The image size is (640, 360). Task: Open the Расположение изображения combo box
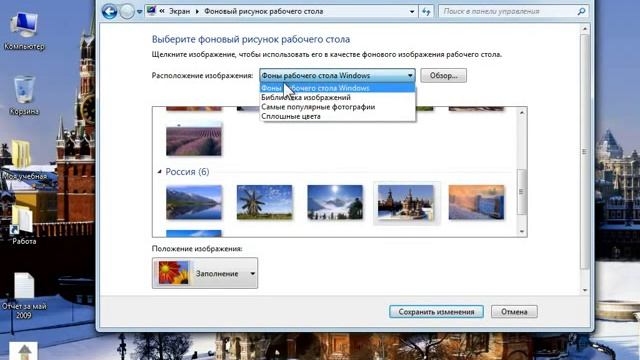pyautogui.click(x=337, y=76)
